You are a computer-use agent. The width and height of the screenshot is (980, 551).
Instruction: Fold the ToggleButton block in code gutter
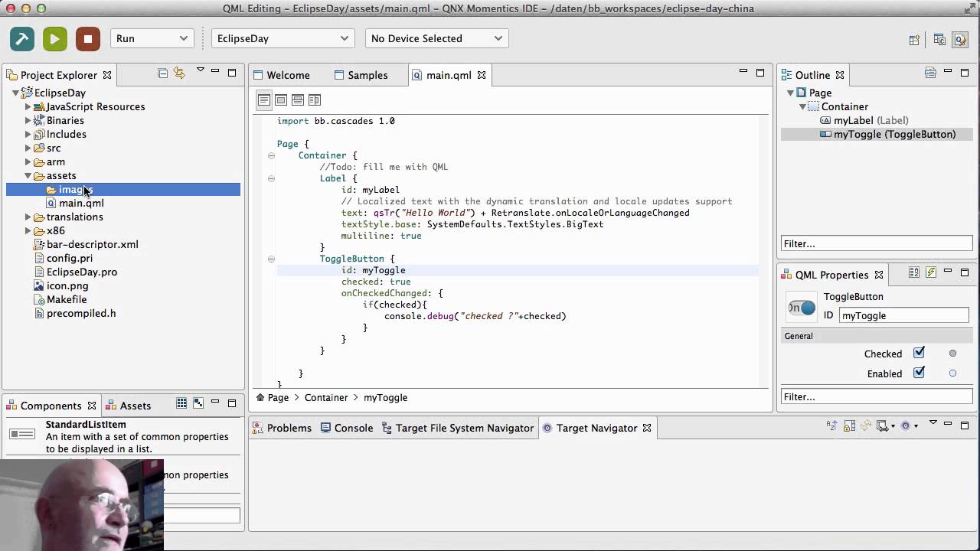pyautogui.click(x=271, y=259)
